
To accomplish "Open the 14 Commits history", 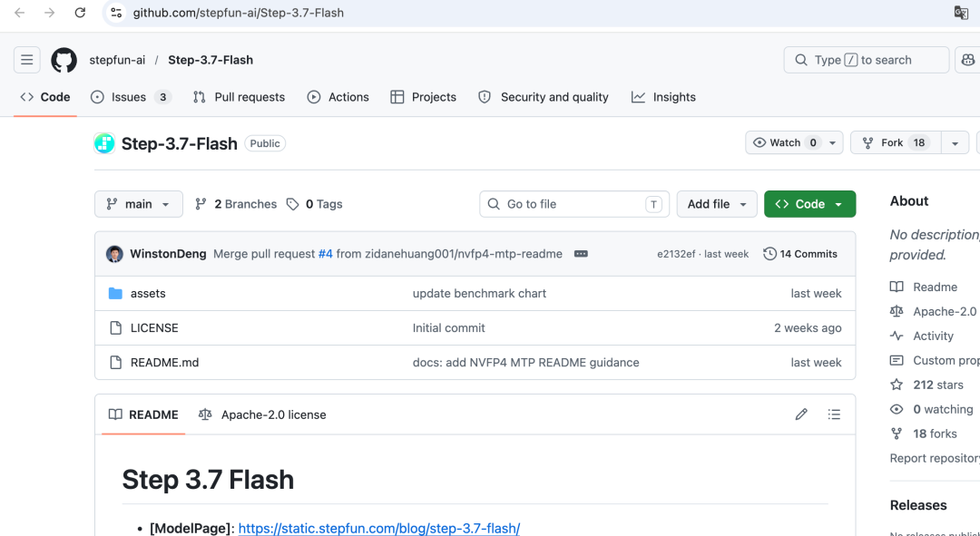I will [800, 254].
